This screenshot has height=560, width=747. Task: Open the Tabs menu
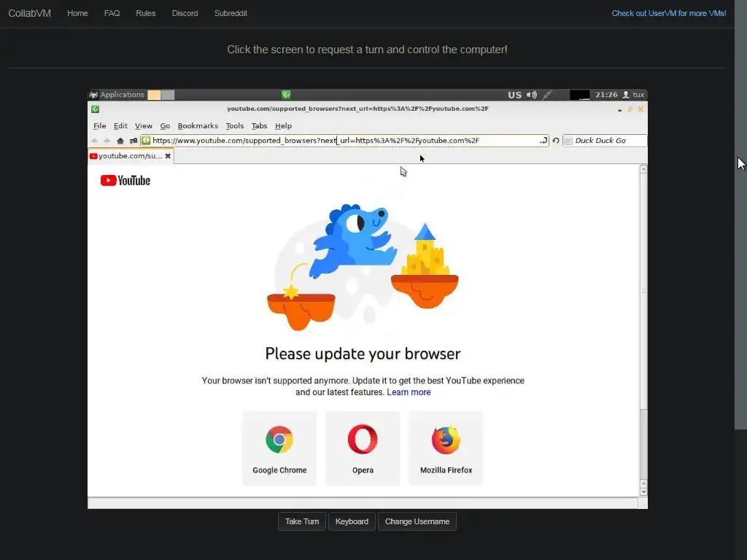259,125
